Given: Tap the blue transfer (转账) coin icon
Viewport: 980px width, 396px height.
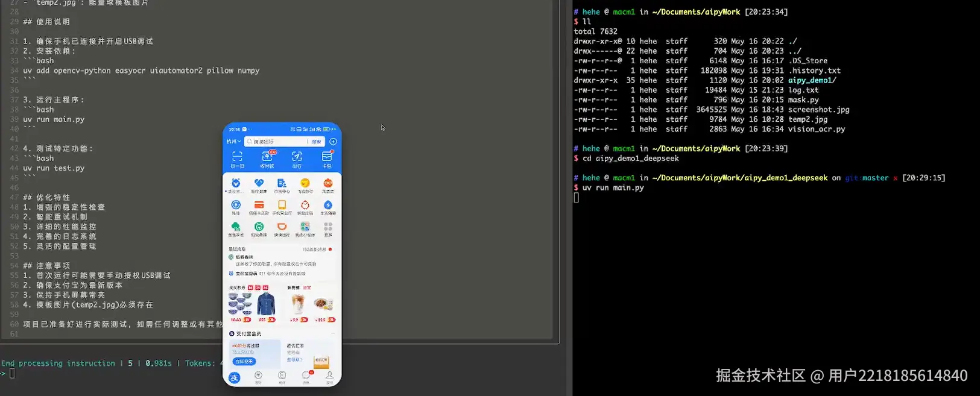Looking at the screenshot, I should point(236,205).
